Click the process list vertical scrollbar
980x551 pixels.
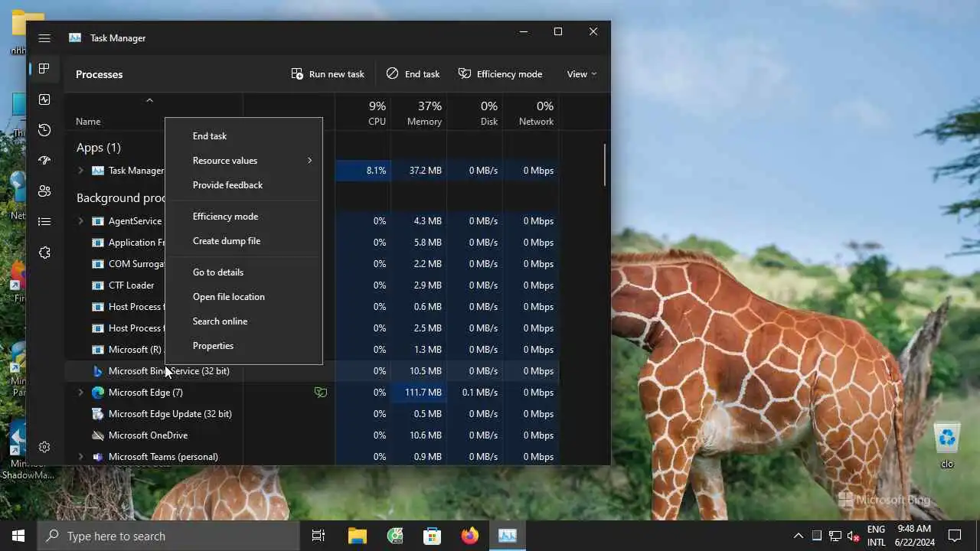pos(605,165)
